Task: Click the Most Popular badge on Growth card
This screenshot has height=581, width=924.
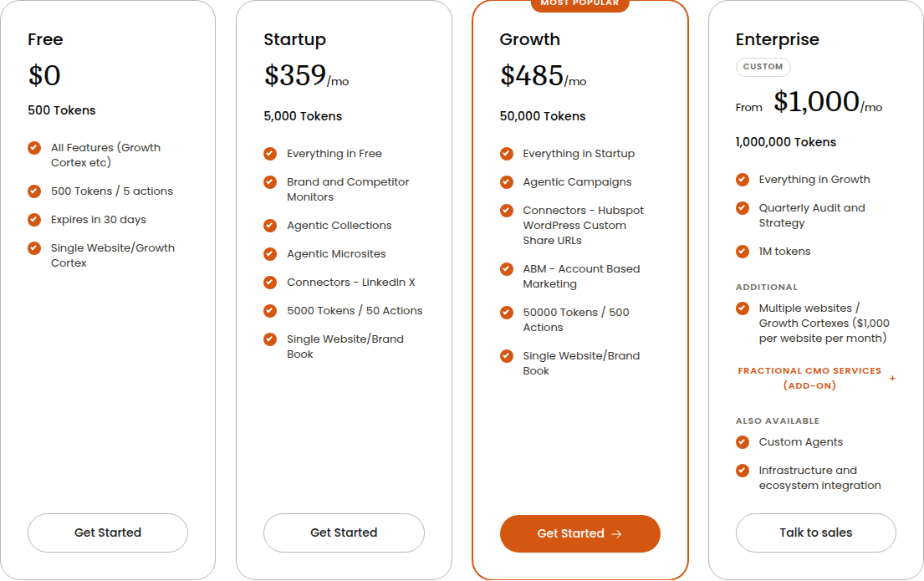Action: click(x=579, y=4)
